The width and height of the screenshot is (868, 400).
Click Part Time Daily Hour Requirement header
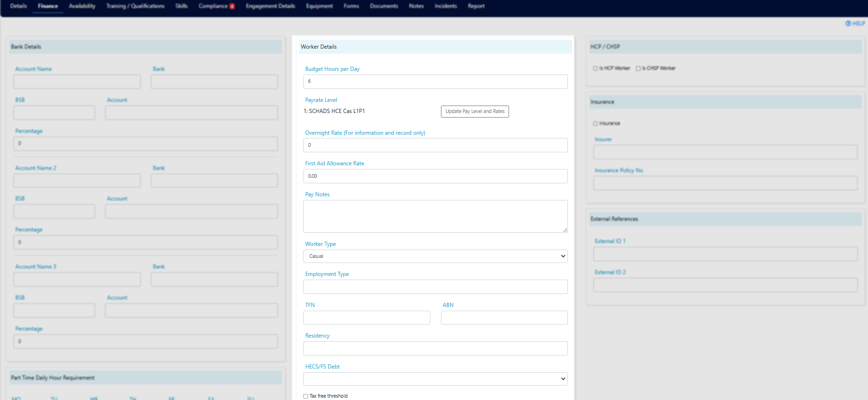coord(145,377)
